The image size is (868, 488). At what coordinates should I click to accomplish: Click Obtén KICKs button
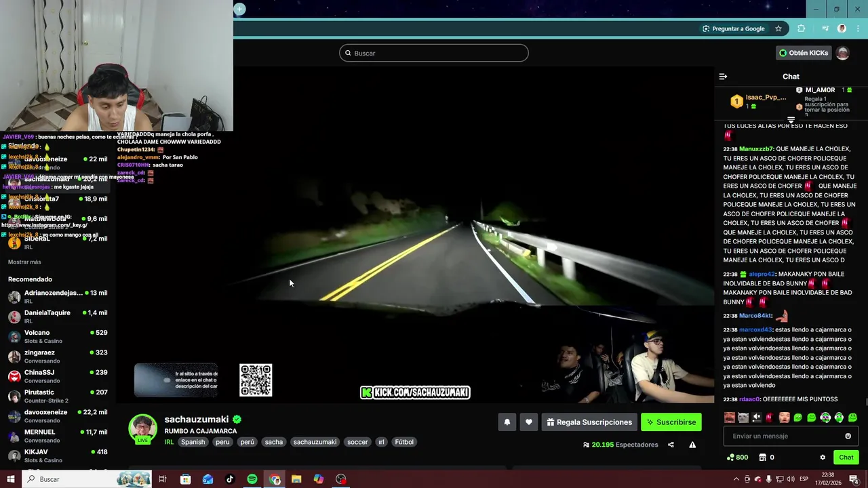pos(804,53)
